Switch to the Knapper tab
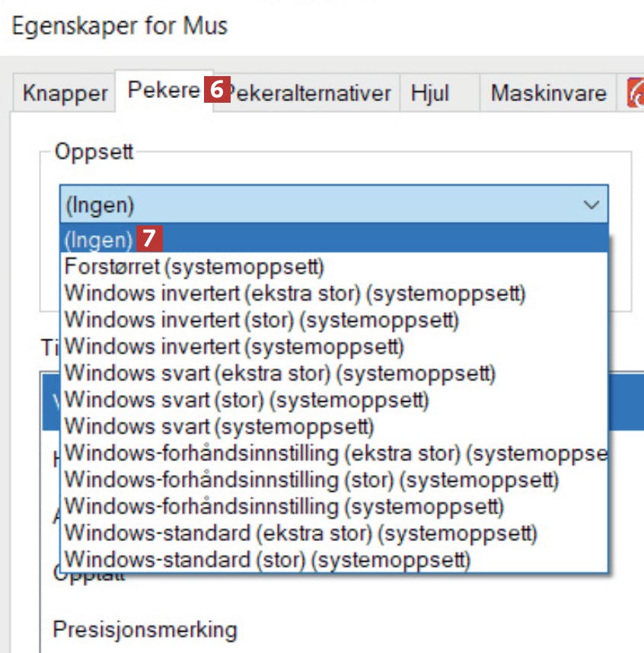This screenshot has width=644, height=653. 64,93
